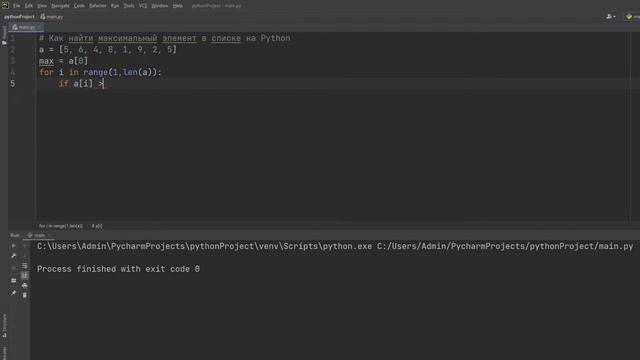Open the Code menu
Image resolution: width=640 pixels, height=360 pixels.
79,6
